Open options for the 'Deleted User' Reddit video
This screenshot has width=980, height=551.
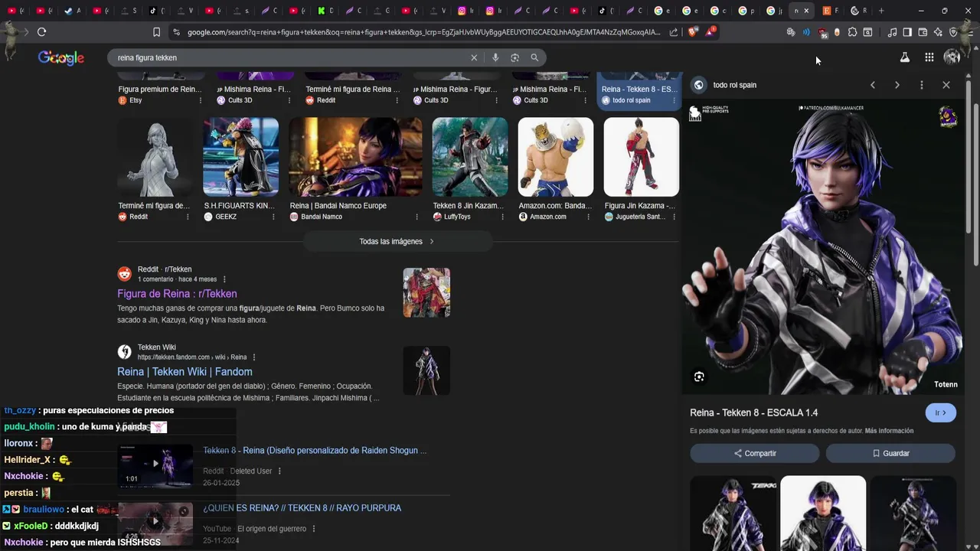[279, 471]
